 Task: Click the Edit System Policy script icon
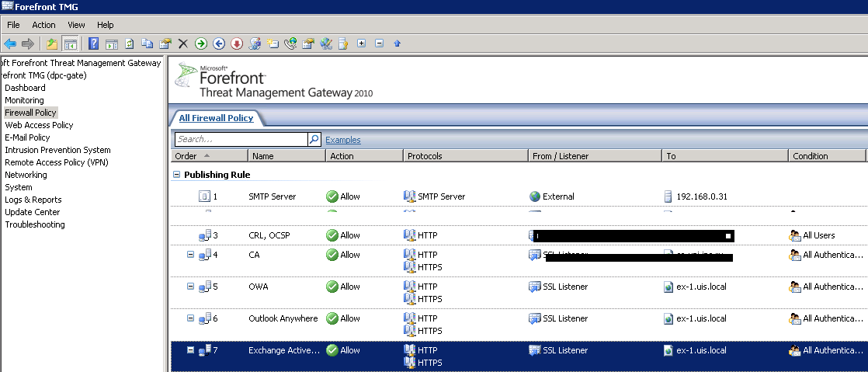[x=255, y=43]
